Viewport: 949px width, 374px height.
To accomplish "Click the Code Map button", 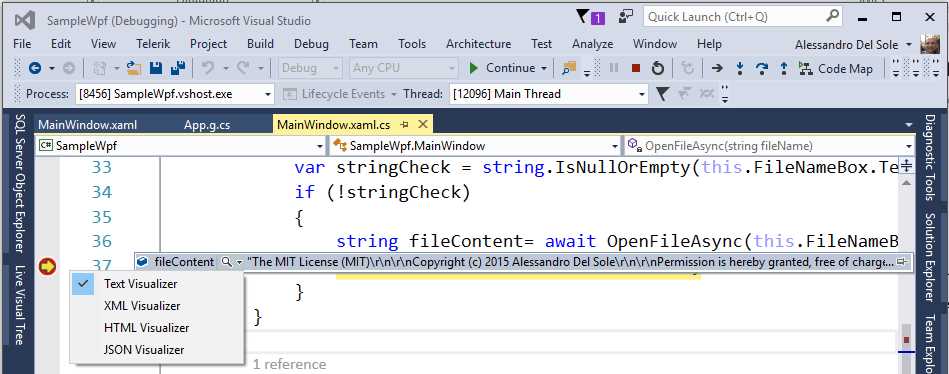I will click(836, 68).
